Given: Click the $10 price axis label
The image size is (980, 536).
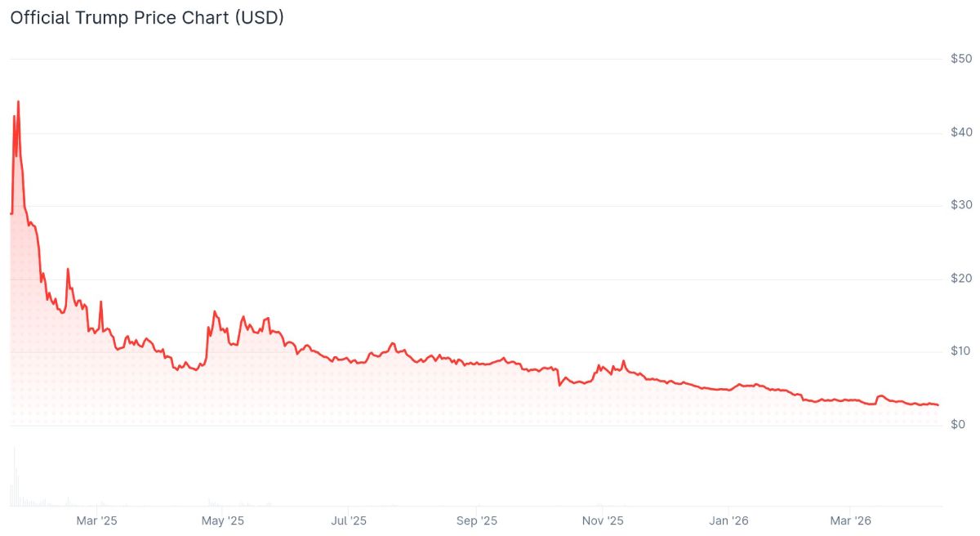Looking at the screenshot, I should (960, 351).
